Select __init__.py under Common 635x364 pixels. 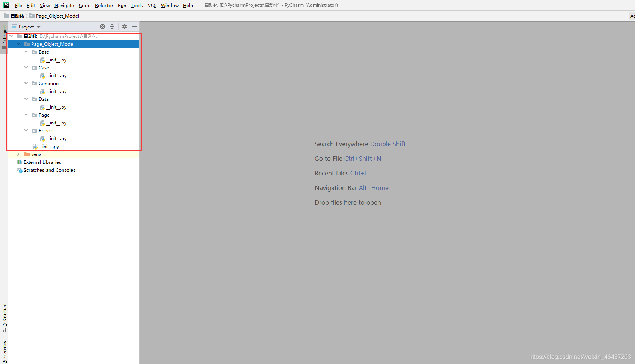pyautogui.click(x=56, y=91)
